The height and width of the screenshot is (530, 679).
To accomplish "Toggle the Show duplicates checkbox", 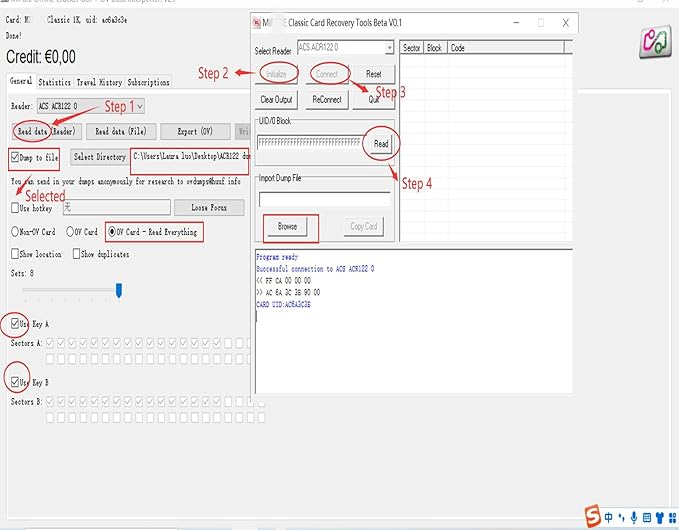I will click(77, 253).
